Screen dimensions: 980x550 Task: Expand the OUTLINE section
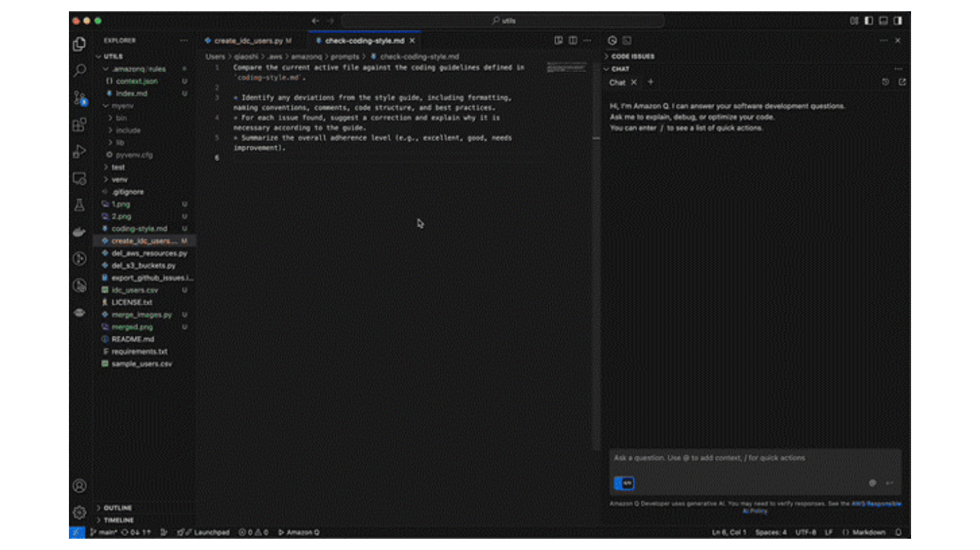(117, 508)
